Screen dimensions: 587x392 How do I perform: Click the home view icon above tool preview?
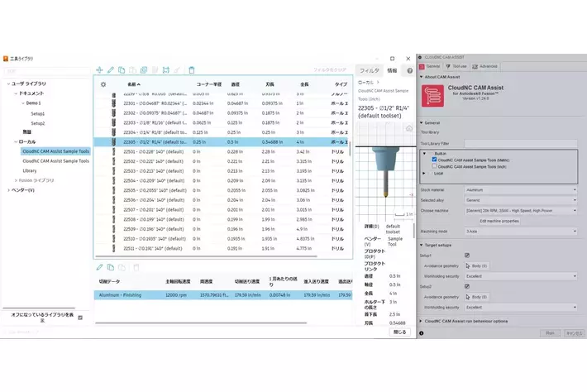click(408, 128)
